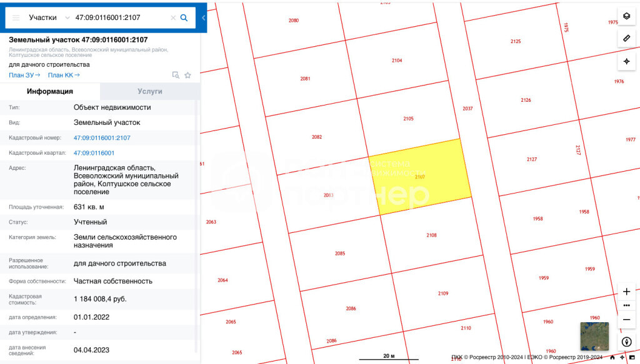Open the map layers panel
Screen dimensions: 640x364
[x=626, y=16]
